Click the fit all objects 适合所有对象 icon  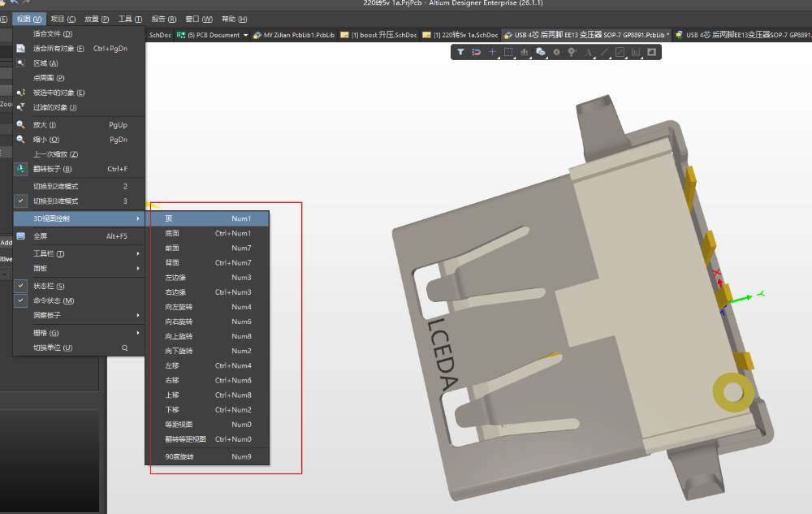21,48
